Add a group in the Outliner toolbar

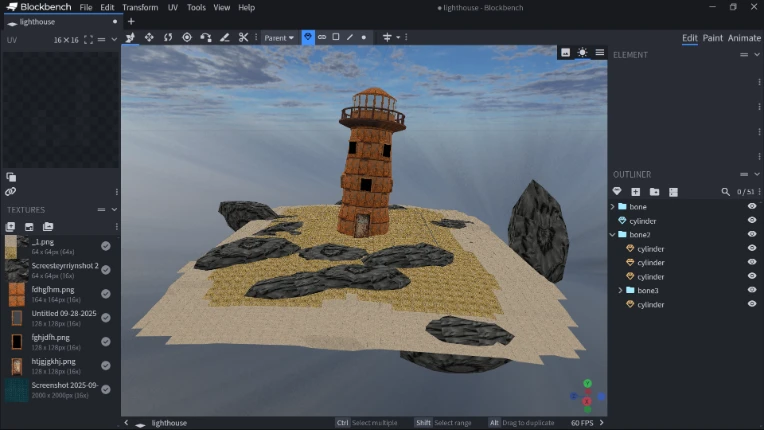(x=654, y=192)
